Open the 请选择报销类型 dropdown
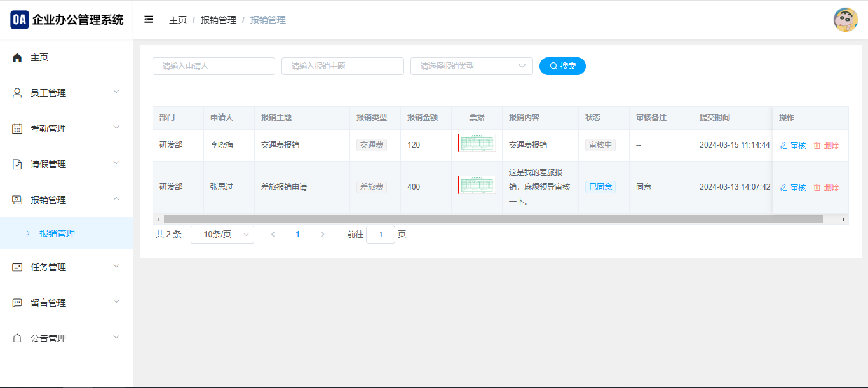868x388 pixels. [x=471, y=66]
